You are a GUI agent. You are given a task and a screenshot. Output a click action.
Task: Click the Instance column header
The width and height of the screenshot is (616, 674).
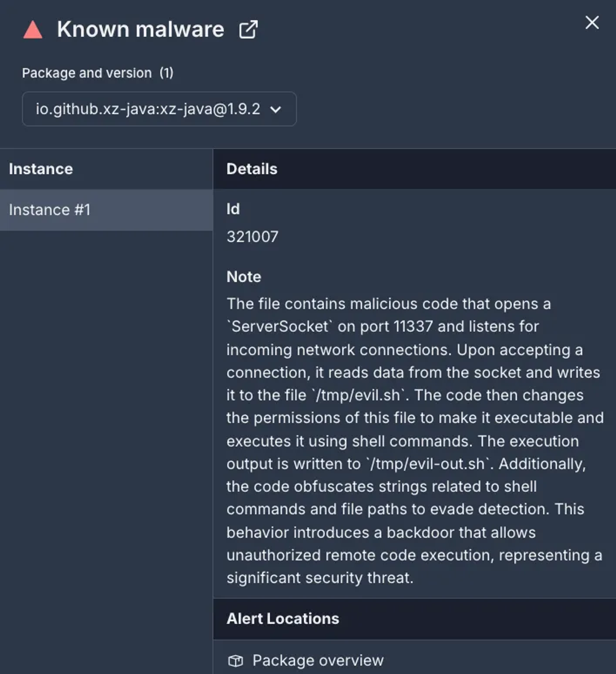point(41,169)
